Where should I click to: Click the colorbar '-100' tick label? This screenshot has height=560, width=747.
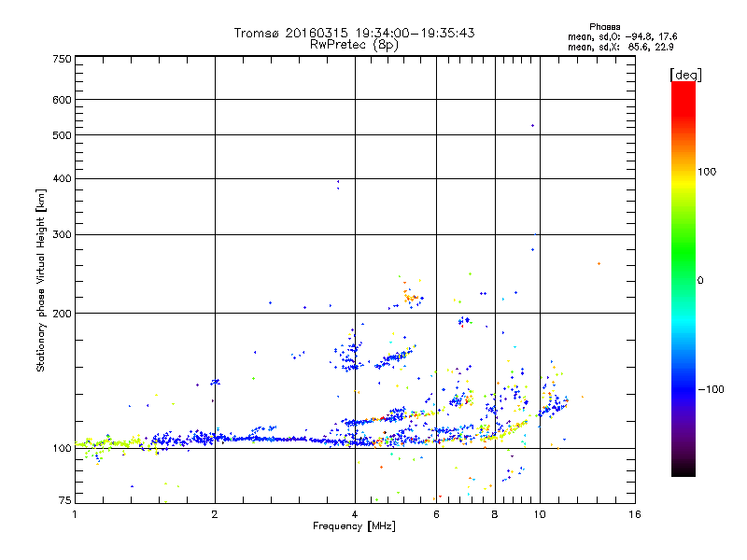click(711, 389)
